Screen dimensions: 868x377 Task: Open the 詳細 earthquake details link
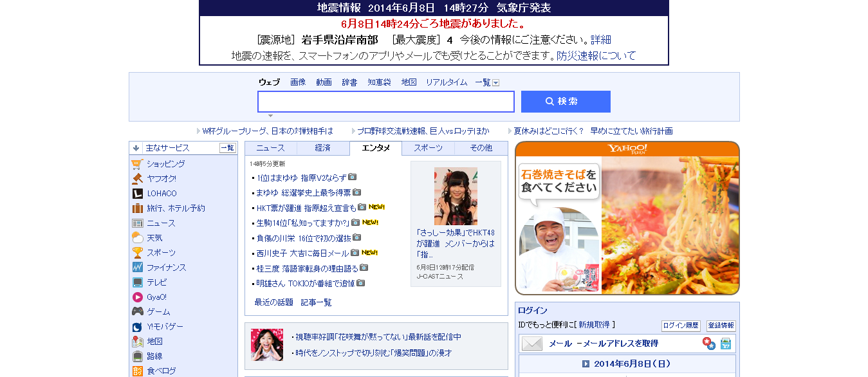click(x=601, y=40)
